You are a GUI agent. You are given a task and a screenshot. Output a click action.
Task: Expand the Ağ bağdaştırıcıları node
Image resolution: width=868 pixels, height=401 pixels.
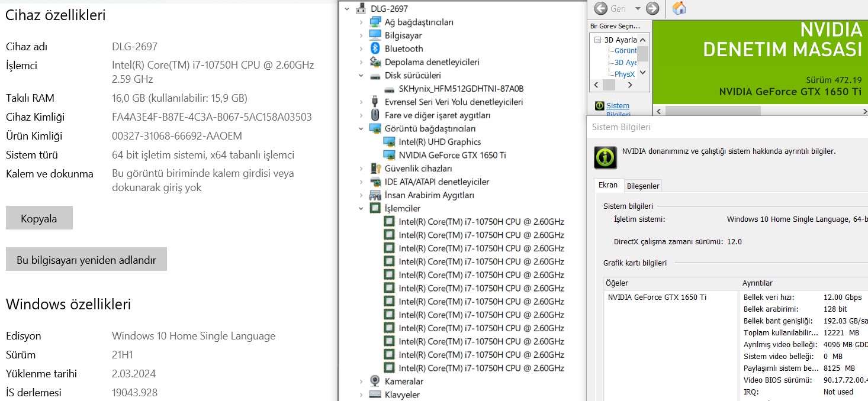pos(362,22)
